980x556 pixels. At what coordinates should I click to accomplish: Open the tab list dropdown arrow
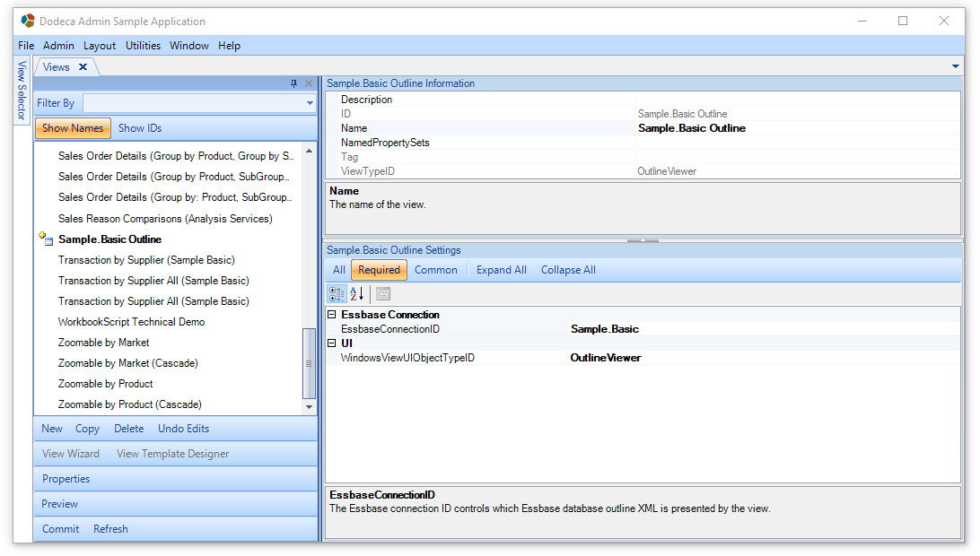point(955,66)
